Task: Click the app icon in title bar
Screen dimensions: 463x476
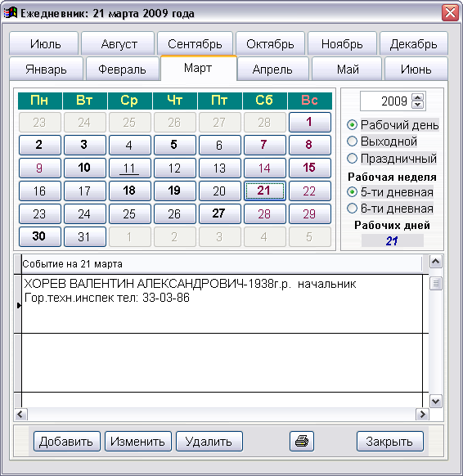Action: (x=11, y=13)
